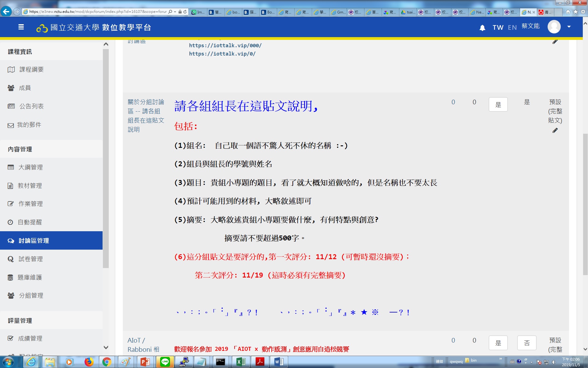
Task: Expand hidden system tray icons arrow
Action: (531, 362)
